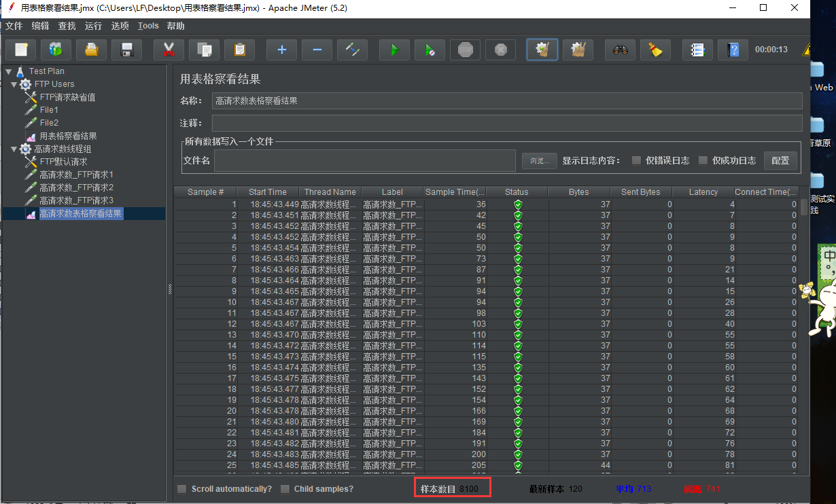Reset search with brush icon
The height and width of the screenshot is (504, 836).
point(655,50)
